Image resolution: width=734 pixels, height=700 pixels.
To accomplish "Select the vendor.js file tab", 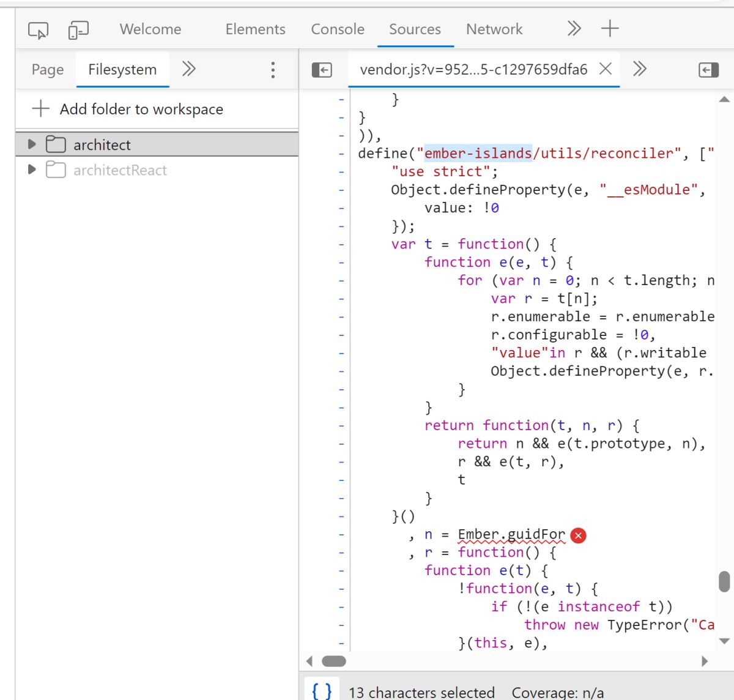I will tap(473, 69).
